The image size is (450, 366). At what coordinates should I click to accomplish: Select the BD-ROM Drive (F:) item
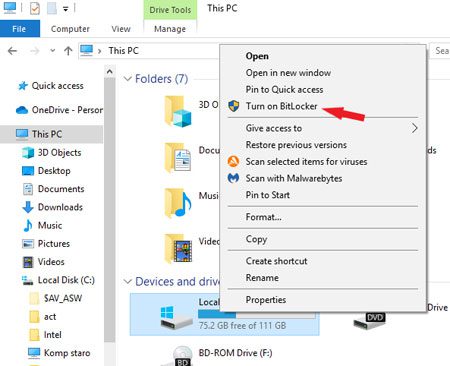point(217,355)
